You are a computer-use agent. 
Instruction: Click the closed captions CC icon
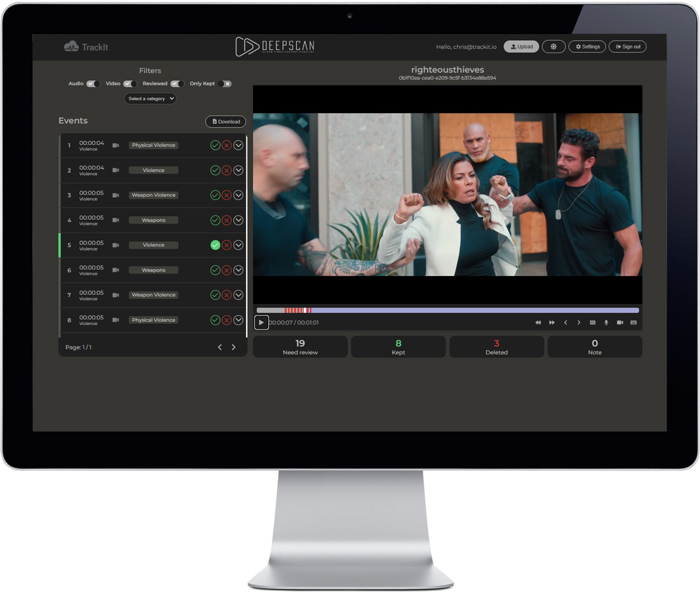point(592,323)
